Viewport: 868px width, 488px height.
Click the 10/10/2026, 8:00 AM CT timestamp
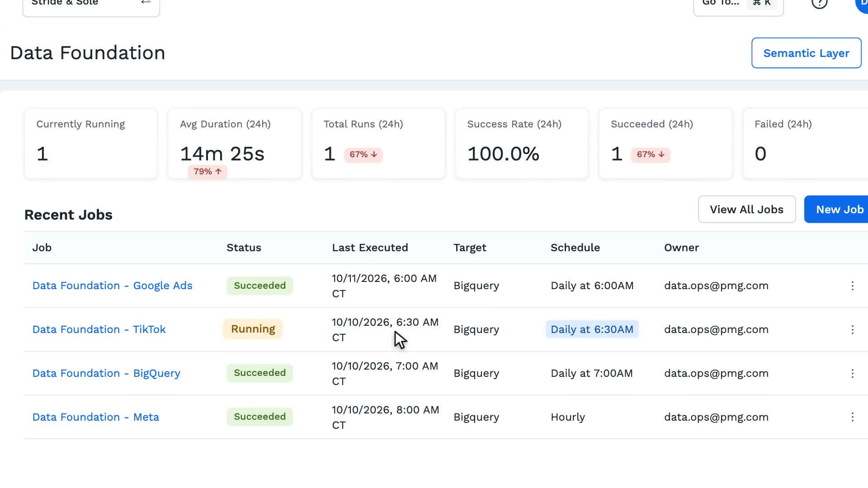(385, 418)
